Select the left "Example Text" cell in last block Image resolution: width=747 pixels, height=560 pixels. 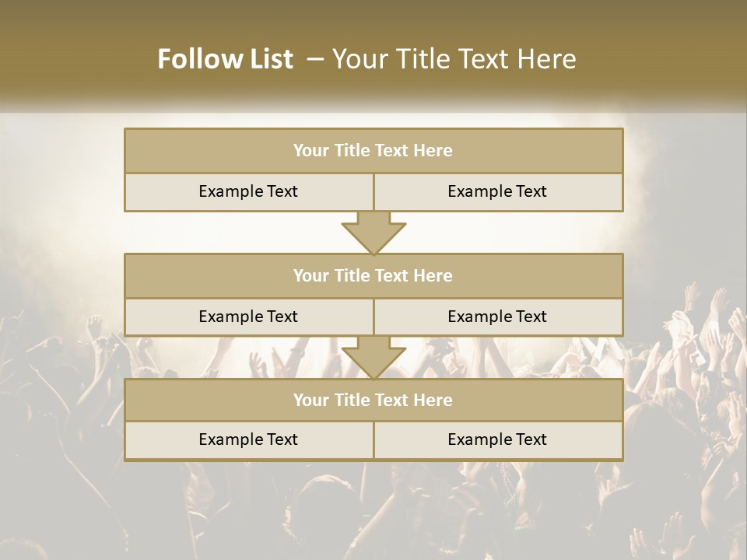pyautogui.click(x=248, y=440)
